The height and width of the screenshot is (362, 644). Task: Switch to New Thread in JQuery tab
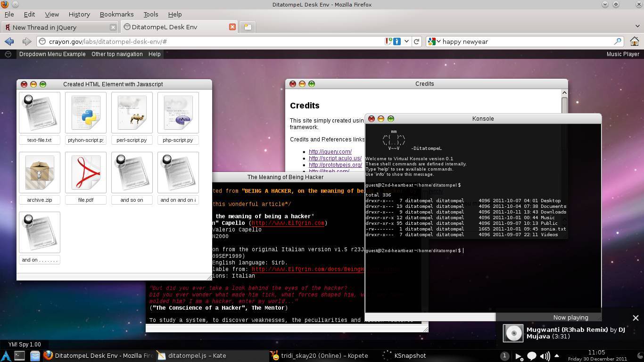(60, 27)
